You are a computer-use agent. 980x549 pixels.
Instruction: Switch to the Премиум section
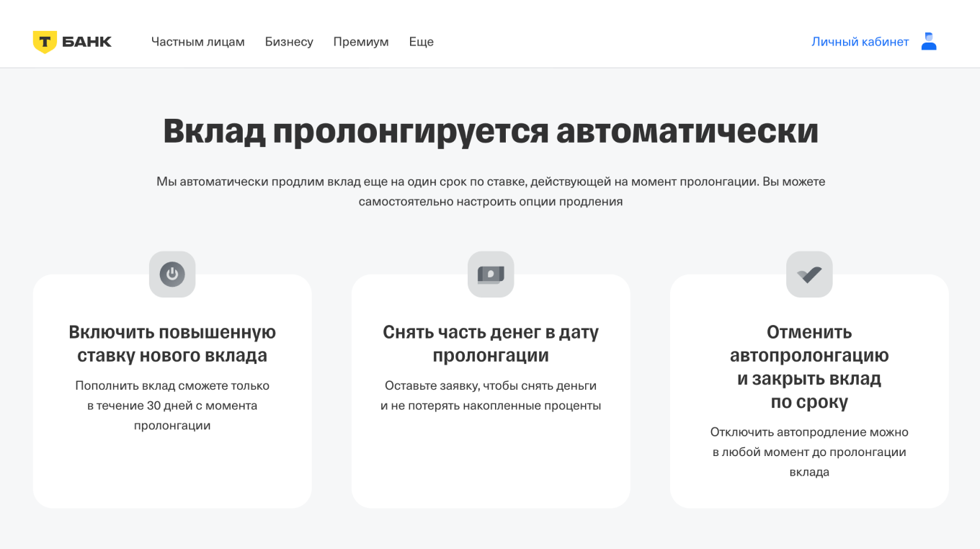pyautogui.click(x=361, y=41)
